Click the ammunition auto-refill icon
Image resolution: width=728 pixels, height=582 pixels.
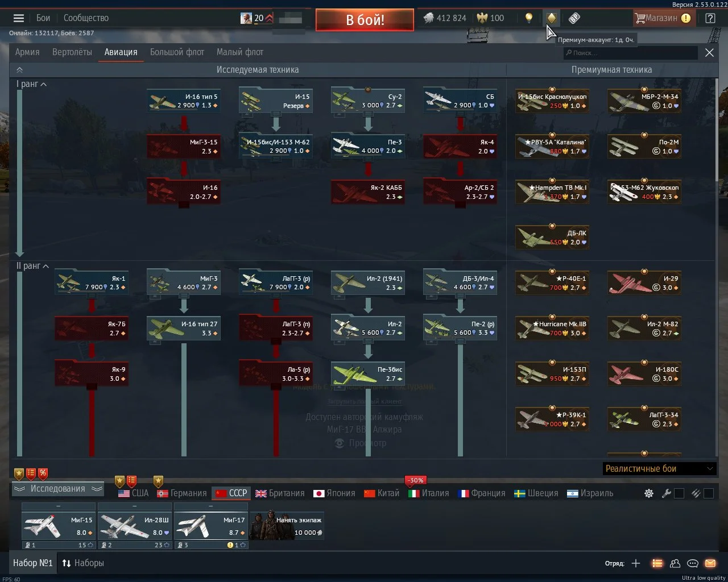696,493
